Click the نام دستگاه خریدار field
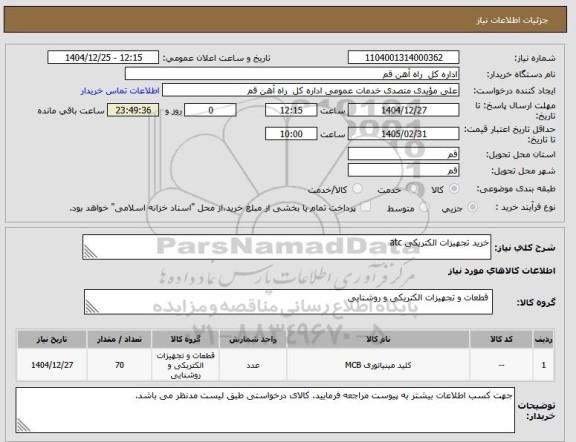The height and width of the screenshot is (442, 576). pyautogui.click(x=292, y=74)
